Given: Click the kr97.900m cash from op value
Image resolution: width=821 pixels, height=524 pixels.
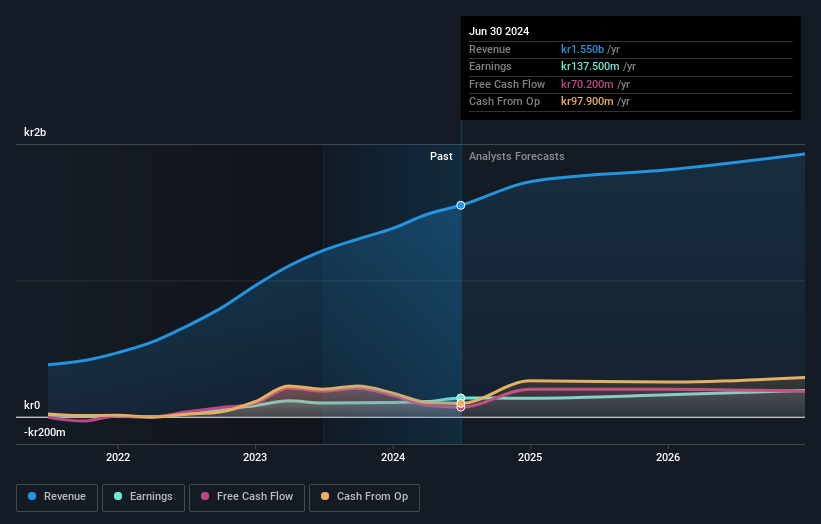Looking at the screenshot, I should point(587,102).
